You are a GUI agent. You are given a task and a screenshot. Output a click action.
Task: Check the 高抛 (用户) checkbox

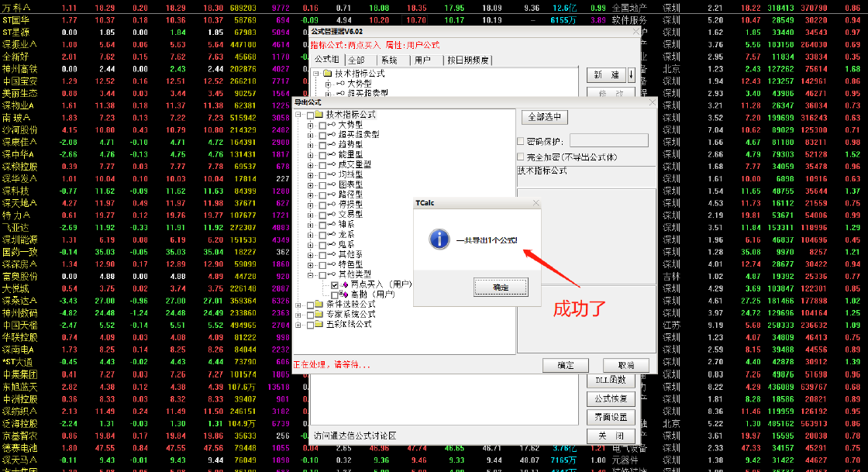pyautogui.click(x=334, y=295)
